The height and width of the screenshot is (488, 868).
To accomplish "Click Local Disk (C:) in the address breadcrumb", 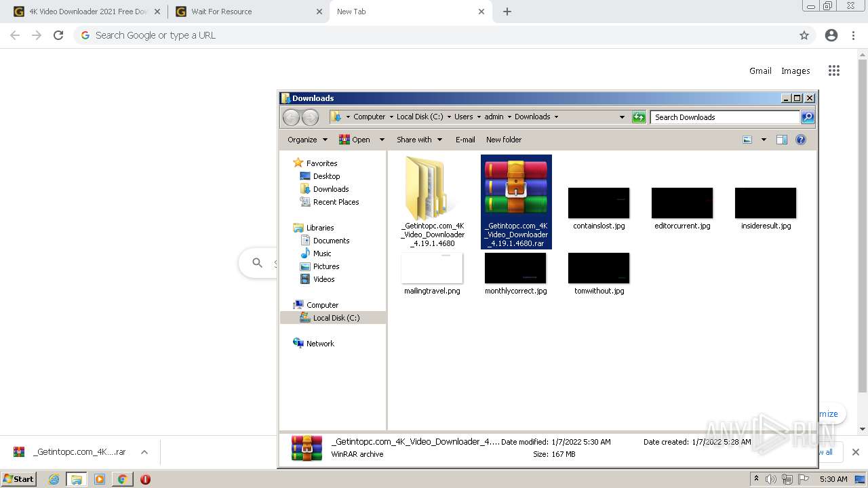I will [x=420, y=117].
